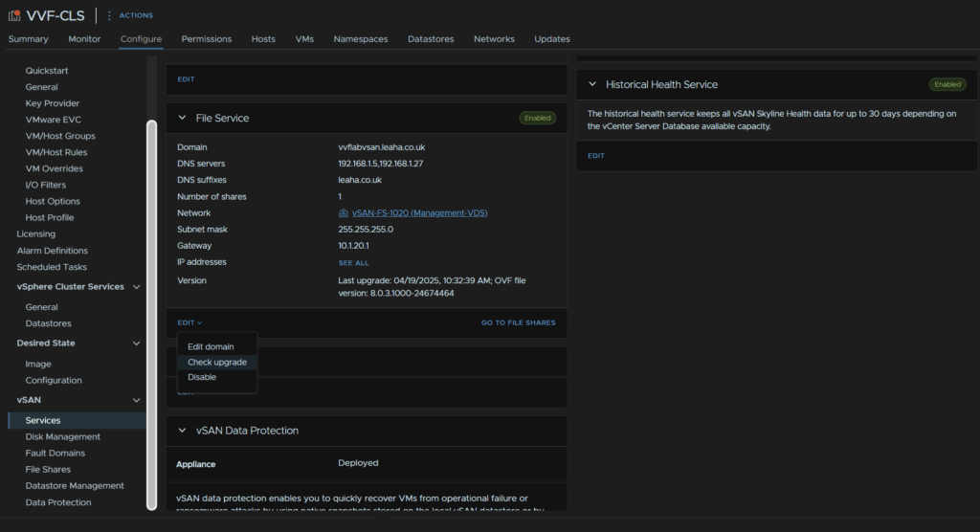
Task: Open the File Service EDIT dropdown
Action: tap(189, 322)
